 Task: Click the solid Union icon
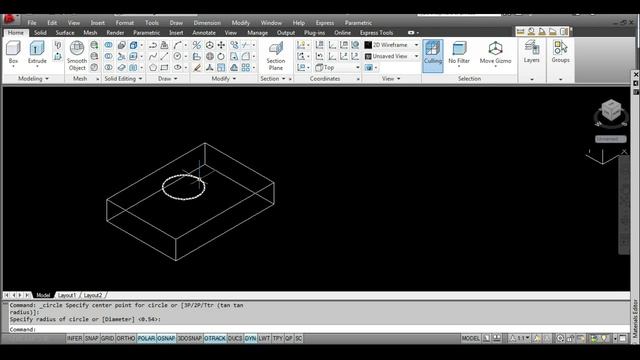click(109, 45)
